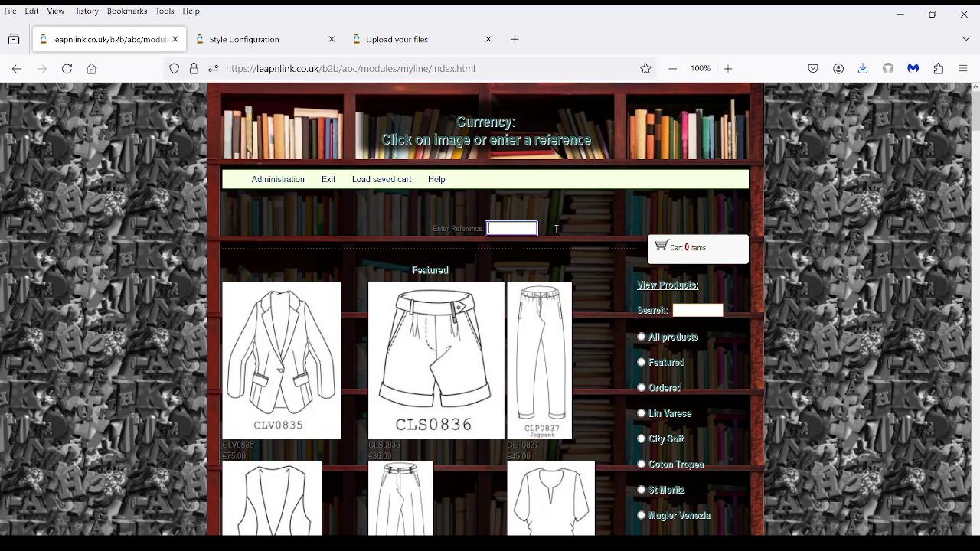Open the Load saved cart menu
Image resolution: width=980 pixels, height=551 pixels.
381,179
